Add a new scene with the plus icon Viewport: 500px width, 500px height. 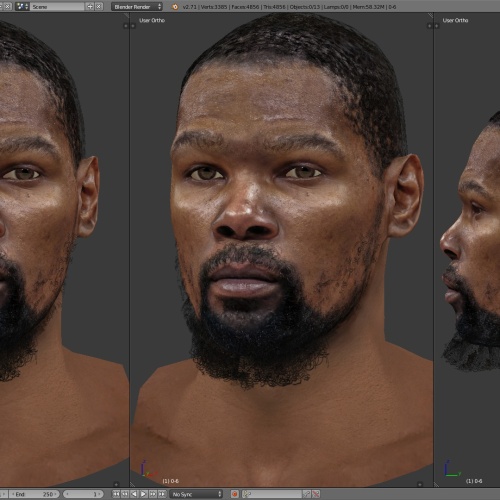click(90, 6)
